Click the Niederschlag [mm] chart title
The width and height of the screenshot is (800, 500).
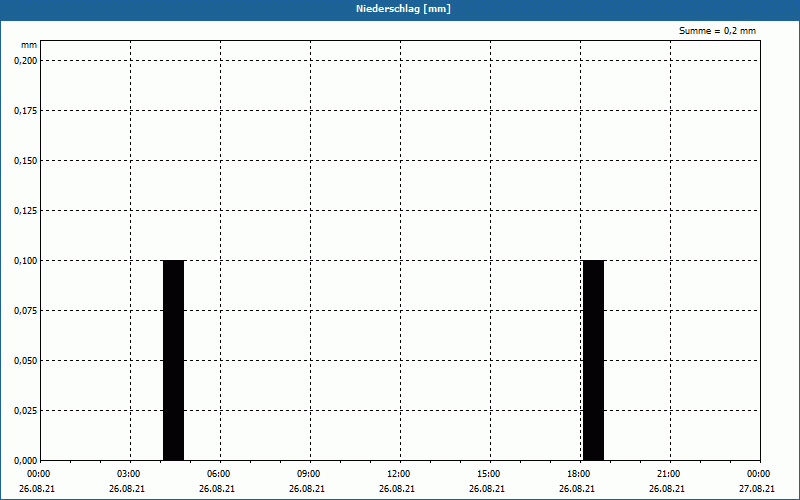[403, 9]
